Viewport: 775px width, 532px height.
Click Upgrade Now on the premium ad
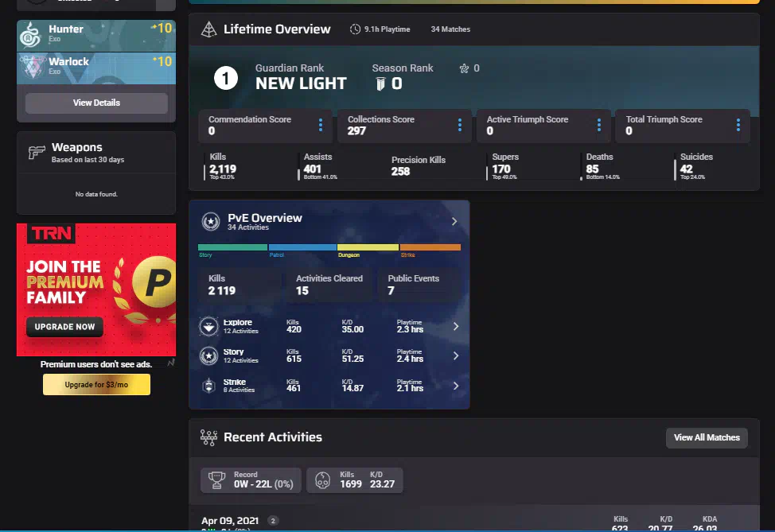[64, 327]
